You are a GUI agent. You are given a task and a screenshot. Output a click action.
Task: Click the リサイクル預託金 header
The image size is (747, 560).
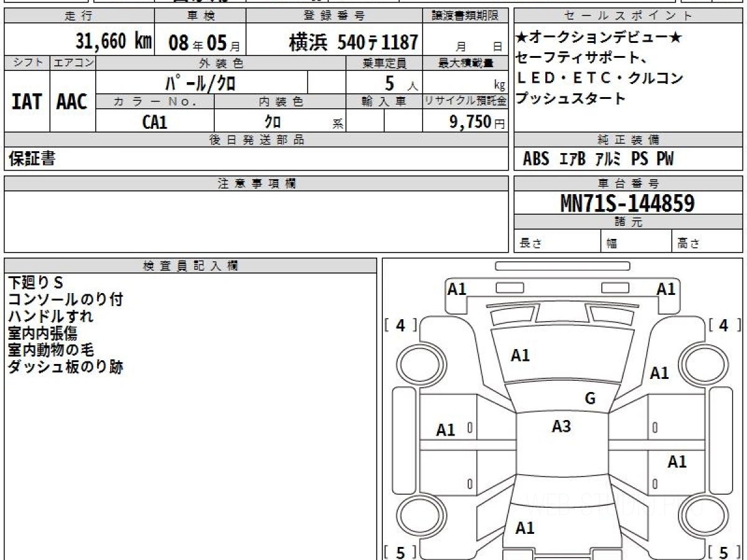(466, 101)
